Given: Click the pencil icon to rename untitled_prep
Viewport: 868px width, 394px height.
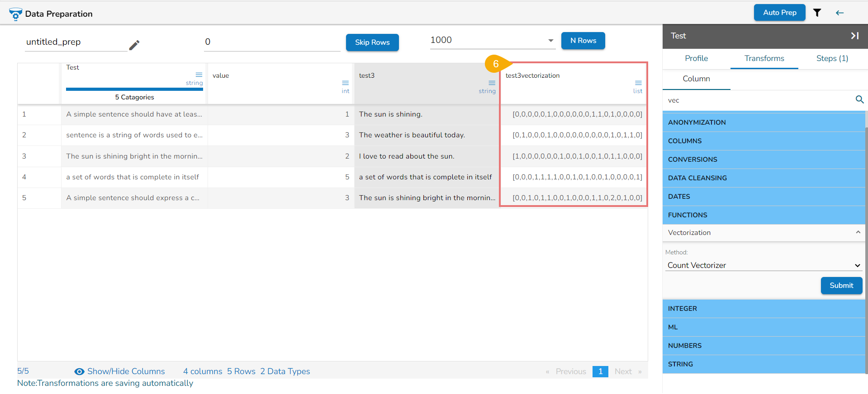Looking at the screenshot, I should coord(134,45).
